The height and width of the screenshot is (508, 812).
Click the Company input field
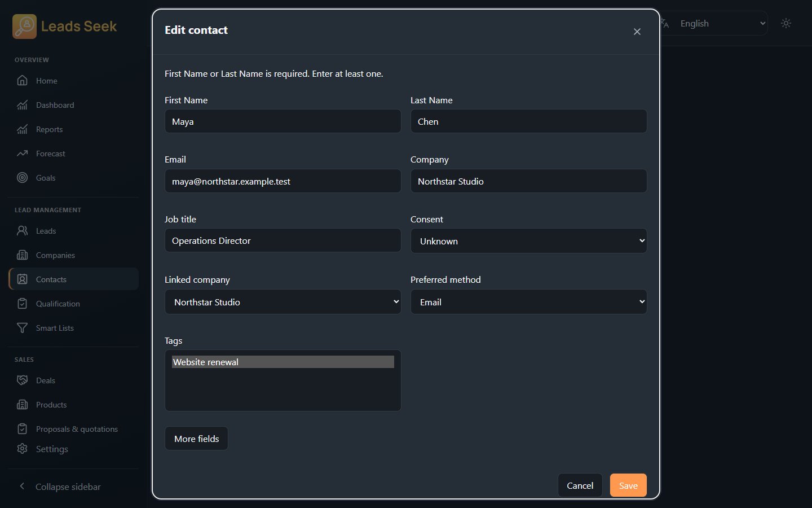[x=528, y=181]
